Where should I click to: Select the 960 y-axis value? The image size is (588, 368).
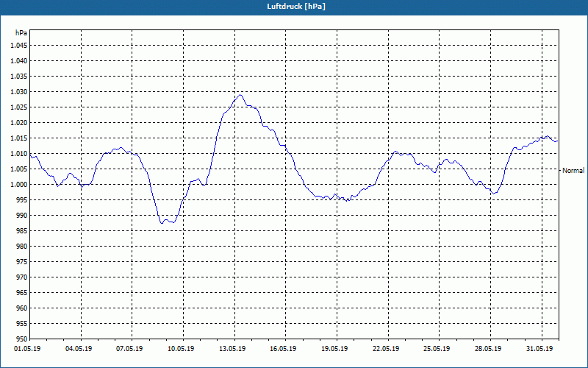[x=22, y=308]
